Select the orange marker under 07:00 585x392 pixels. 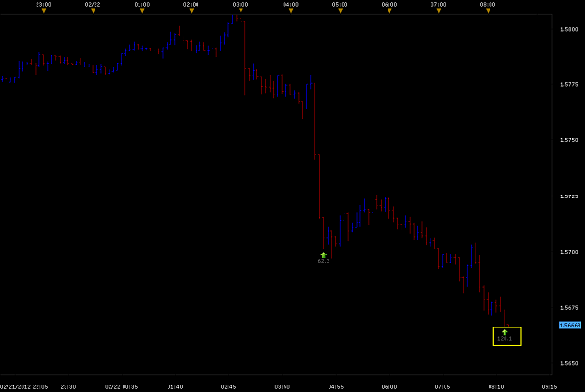[438, 11]
